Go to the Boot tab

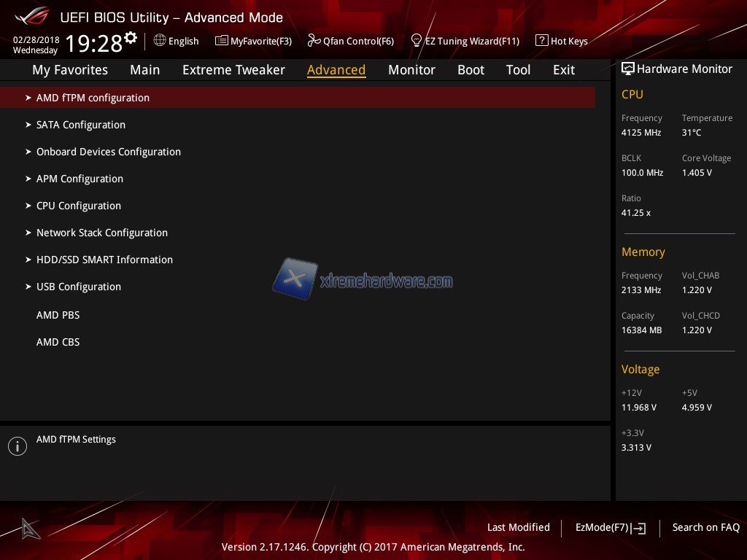[471, 70]
